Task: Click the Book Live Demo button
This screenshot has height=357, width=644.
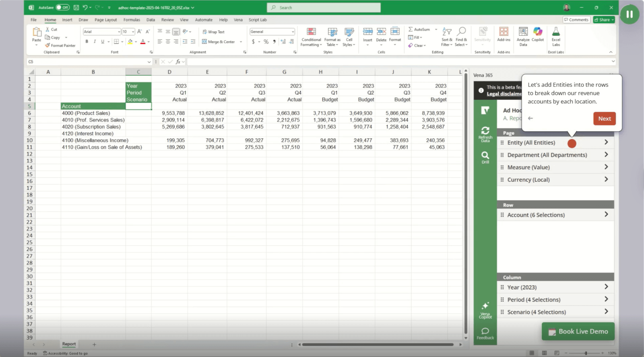Action: click(578, 332)
